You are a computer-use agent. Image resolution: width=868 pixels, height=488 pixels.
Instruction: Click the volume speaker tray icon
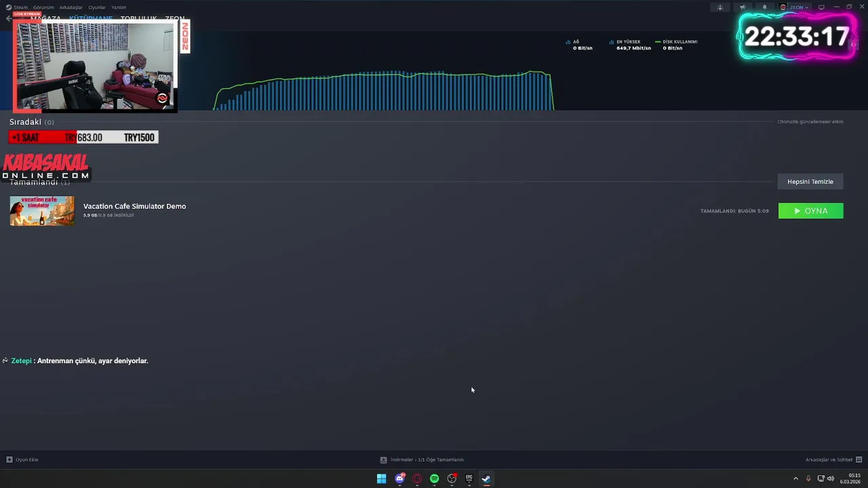click(x=831, y=479)
